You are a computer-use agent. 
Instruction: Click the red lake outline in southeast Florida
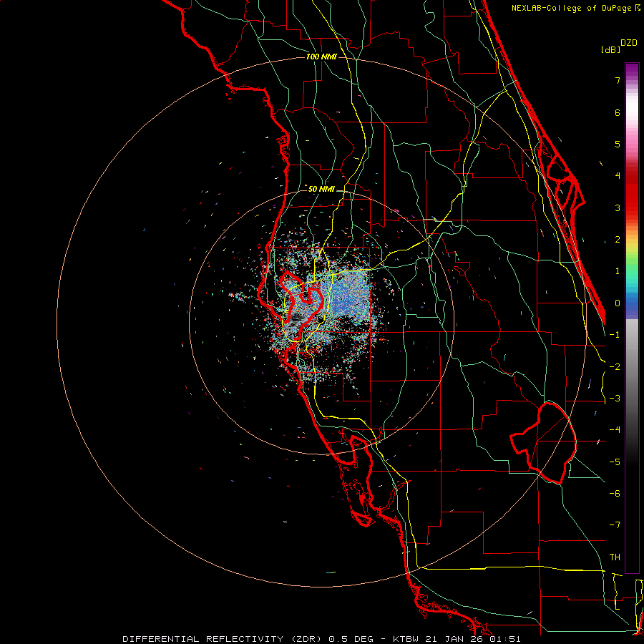545,443
